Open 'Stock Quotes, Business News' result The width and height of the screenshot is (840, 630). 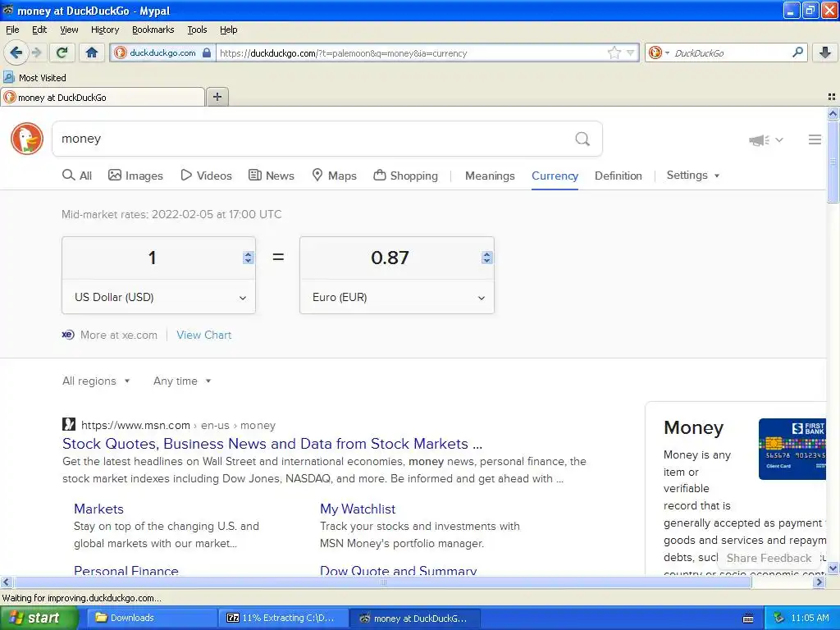coord(272,444)
